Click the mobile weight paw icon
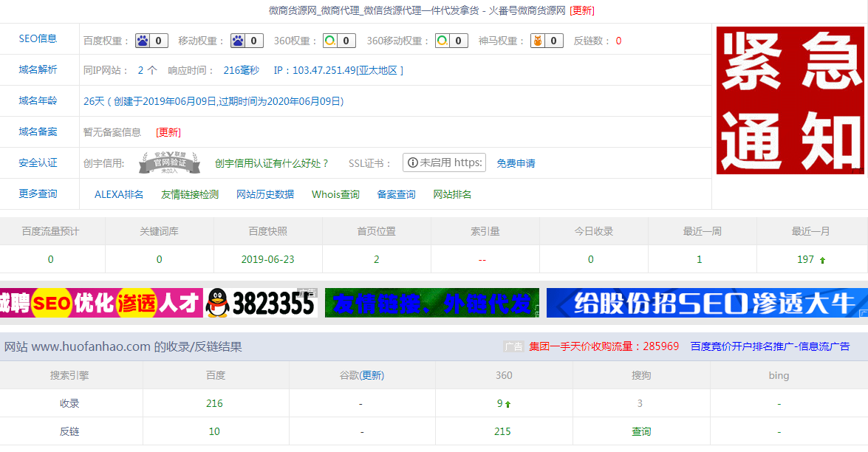The image size is (868, 452). coord(238,41)
